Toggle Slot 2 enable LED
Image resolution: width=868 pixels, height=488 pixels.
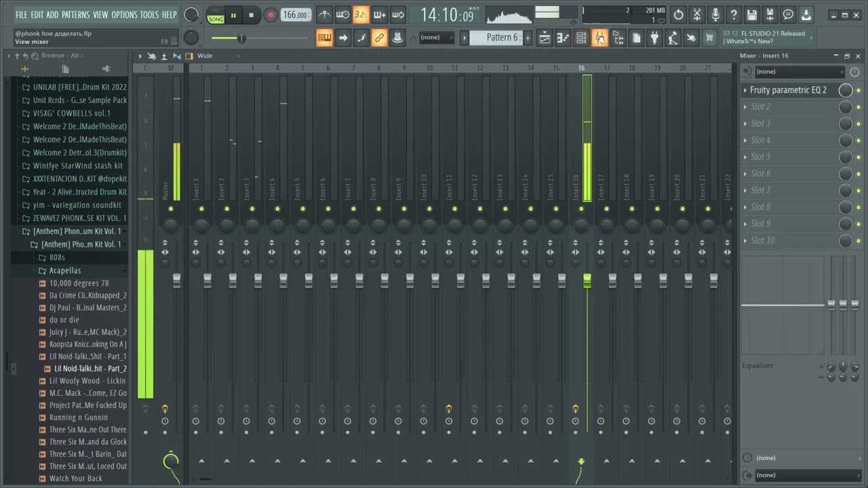click(859, 107)
